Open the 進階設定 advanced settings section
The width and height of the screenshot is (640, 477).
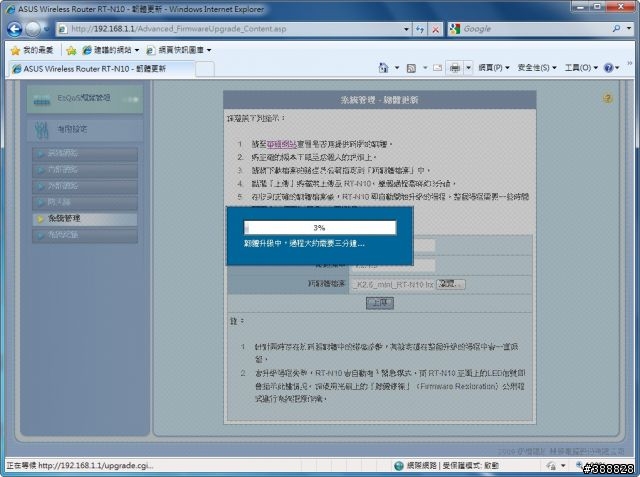pos(85,129)
